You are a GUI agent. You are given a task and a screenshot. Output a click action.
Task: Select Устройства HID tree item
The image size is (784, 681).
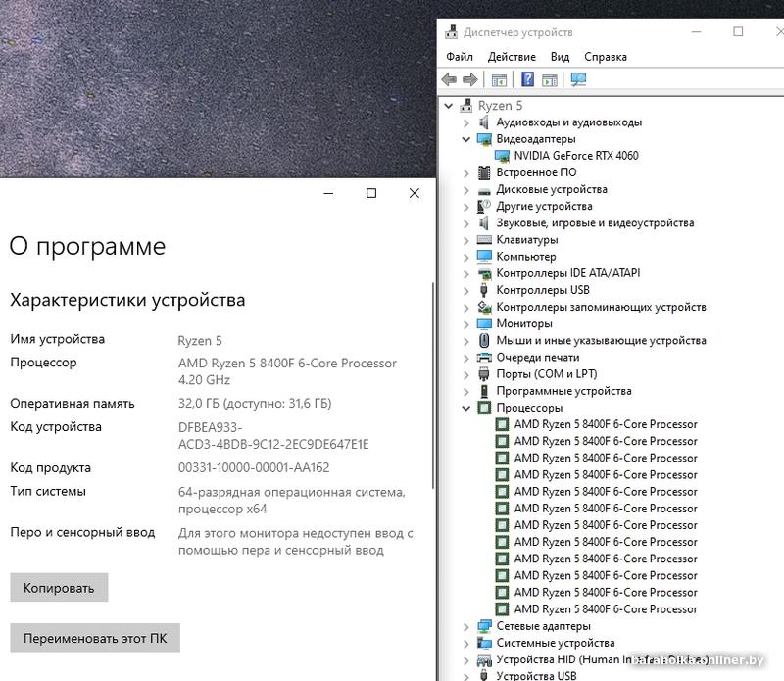602,660
